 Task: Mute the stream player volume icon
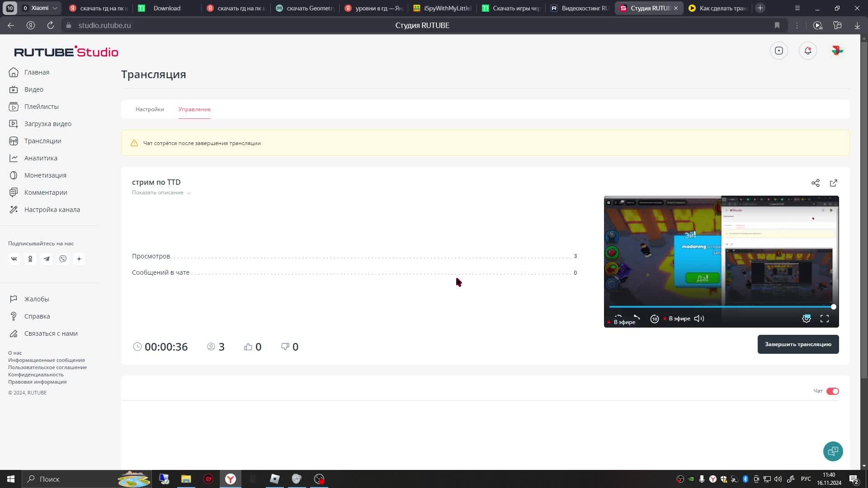(x=699, y=319)
